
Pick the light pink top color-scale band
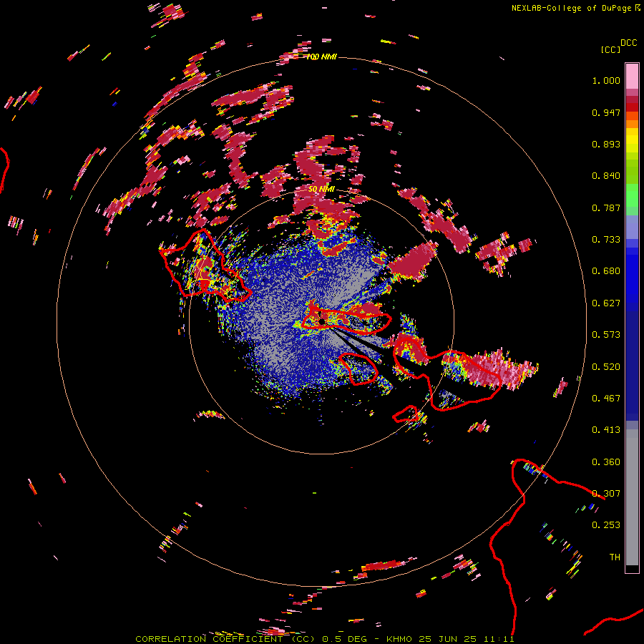632,76
